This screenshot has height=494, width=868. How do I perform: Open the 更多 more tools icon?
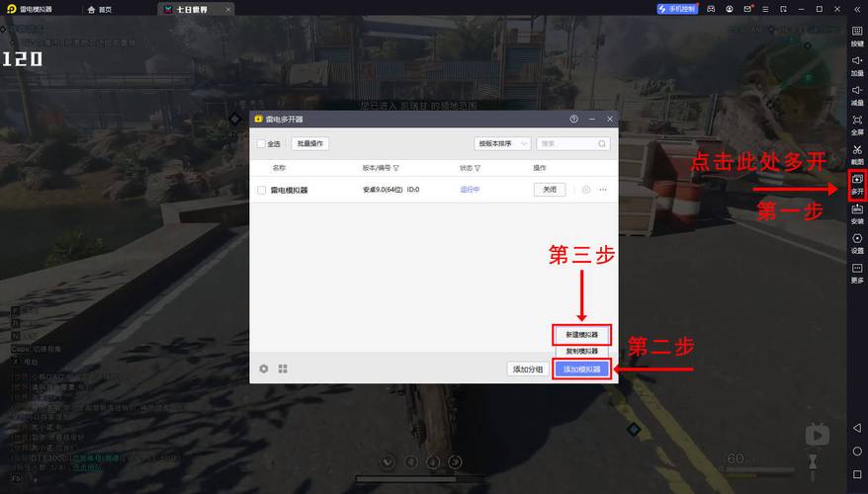[857, 273]
